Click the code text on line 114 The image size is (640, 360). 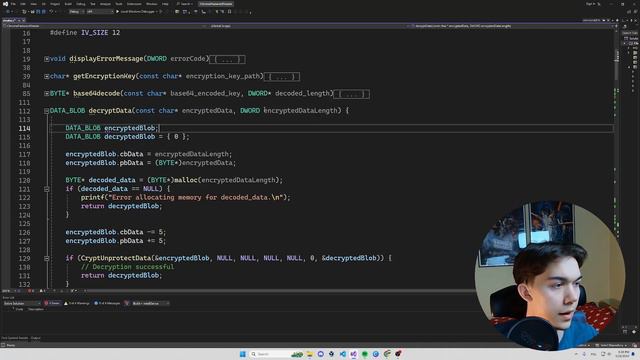[111, 128]
